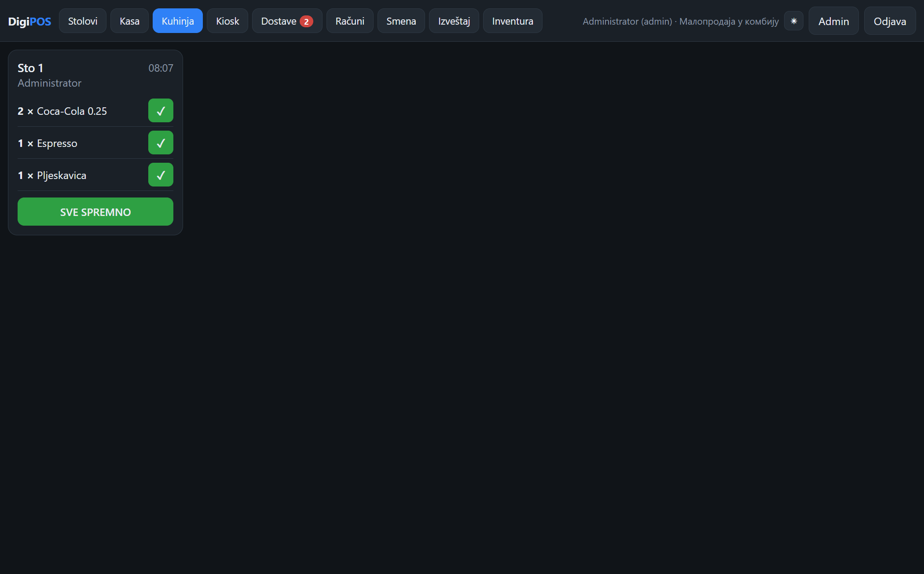Open the Kiosk section
The width and height of the screenshot is (924, 574).
point(227,21)
